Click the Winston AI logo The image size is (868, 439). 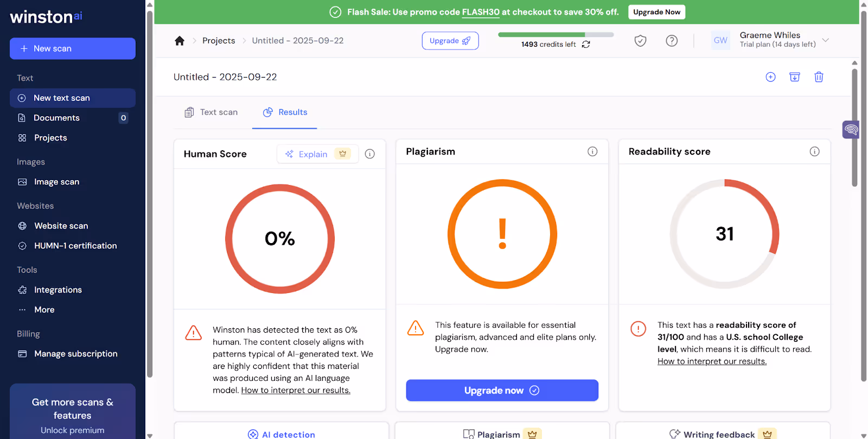[x=46, y=17]
